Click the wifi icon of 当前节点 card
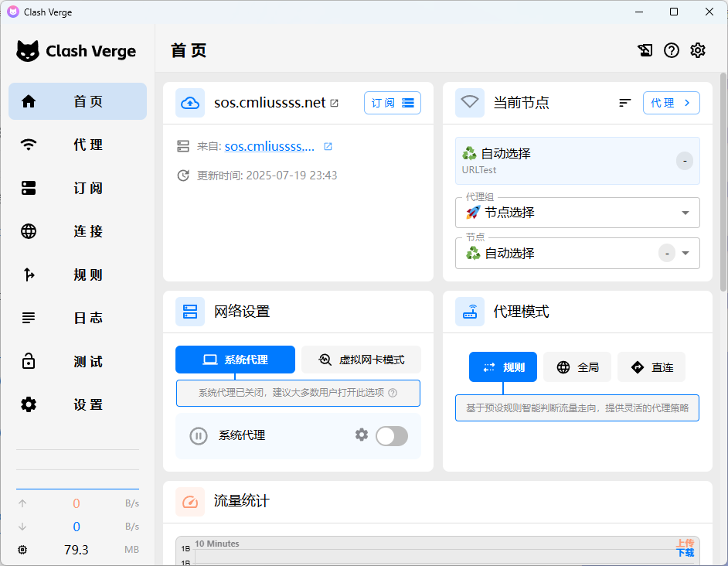 point(470,103)
